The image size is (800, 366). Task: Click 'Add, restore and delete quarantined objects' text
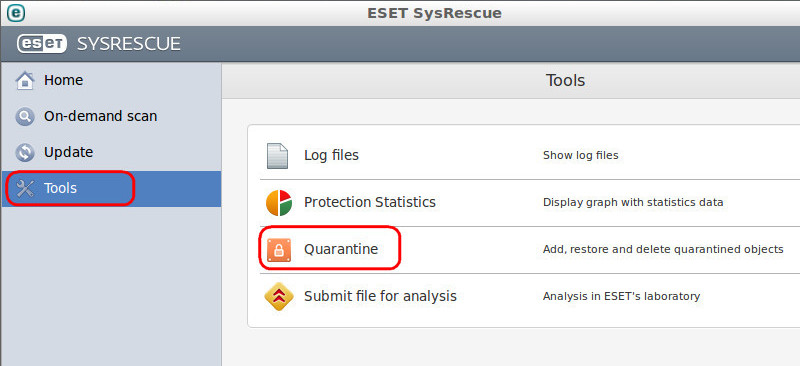663,250
